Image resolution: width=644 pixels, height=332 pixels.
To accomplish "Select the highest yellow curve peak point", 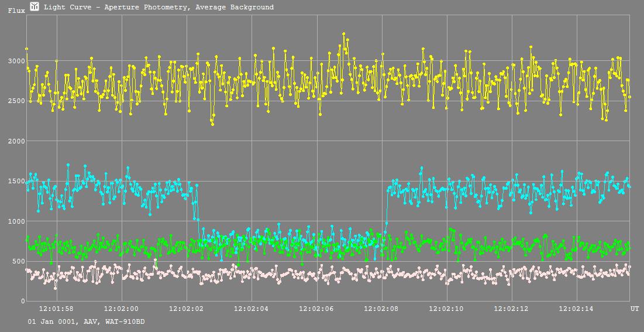I will point(344,34).
